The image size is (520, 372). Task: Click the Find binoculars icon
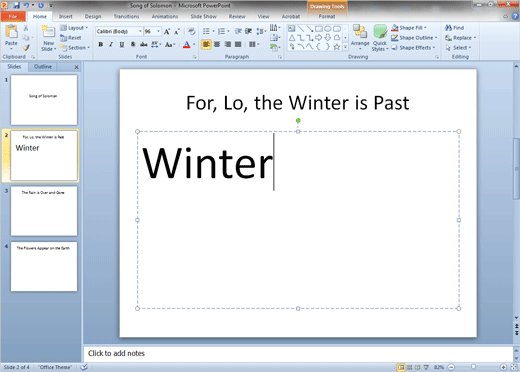point(448,28)
